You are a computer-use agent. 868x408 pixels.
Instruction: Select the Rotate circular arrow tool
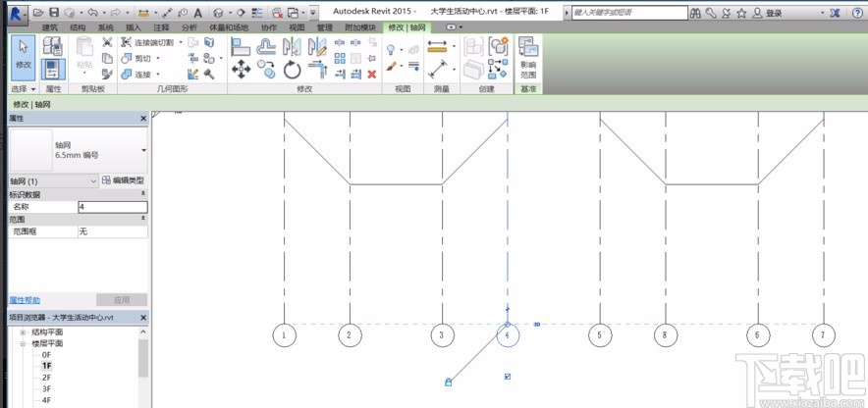pyautogui.click(x=292, y=71)
